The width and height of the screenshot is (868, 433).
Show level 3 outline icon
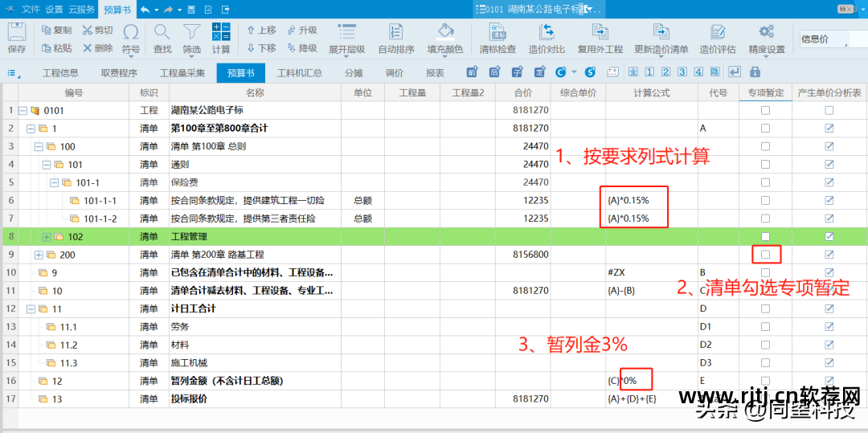[682, 71]
